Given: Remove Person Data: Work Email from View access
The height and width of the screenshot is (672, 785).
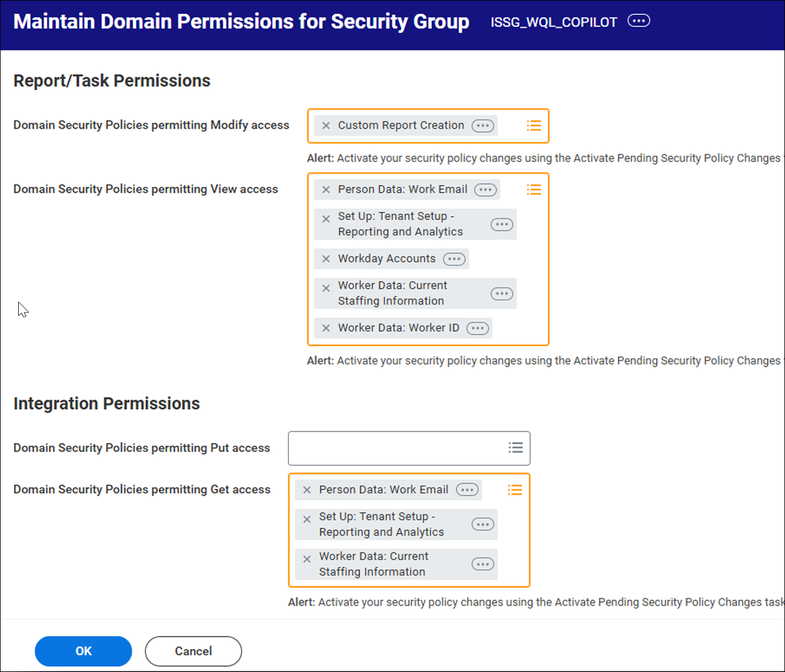Looking at the screenshot, I should click(326, 189).
